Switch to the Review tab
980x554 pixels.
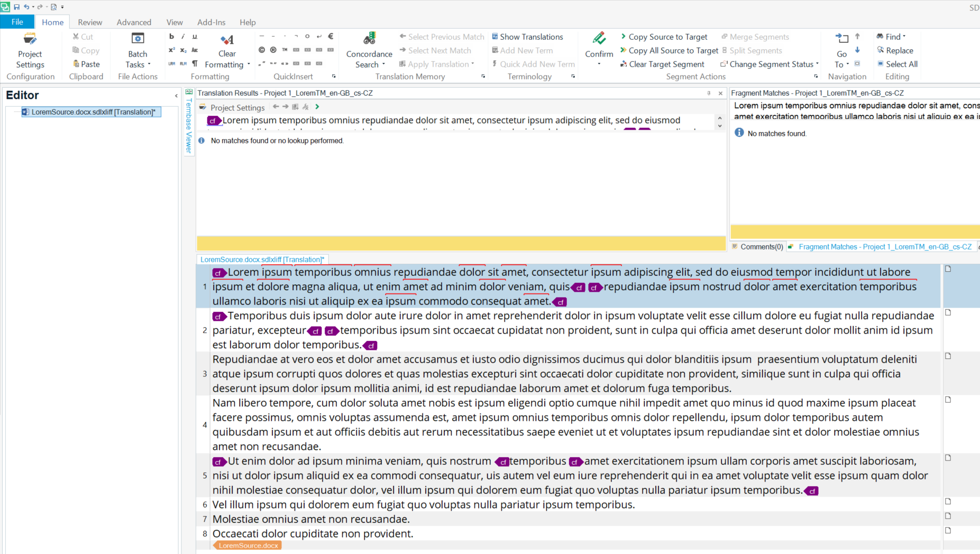[x=90, y=22]
